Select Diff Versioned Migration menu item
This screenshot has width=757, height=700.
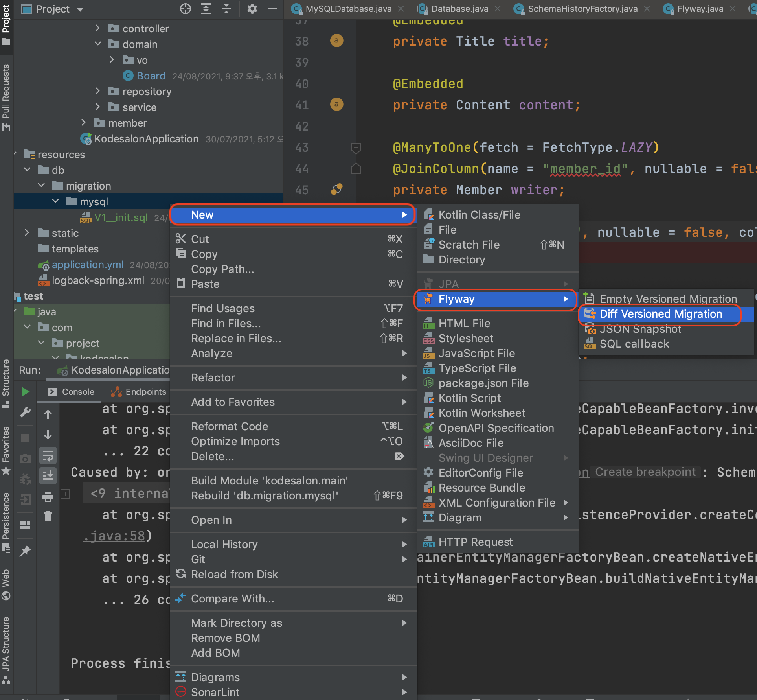(x=661, y=314)
